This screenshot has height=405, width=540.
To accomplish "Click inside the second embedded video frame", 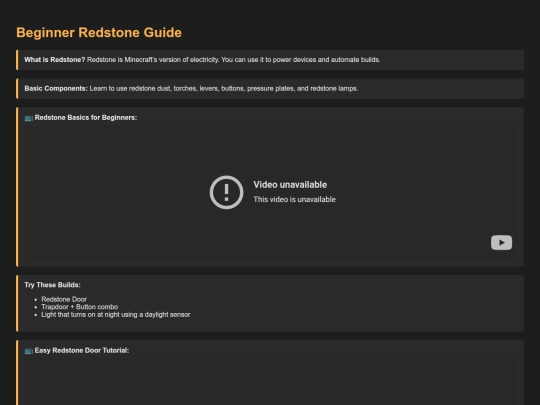I will 270,382.
